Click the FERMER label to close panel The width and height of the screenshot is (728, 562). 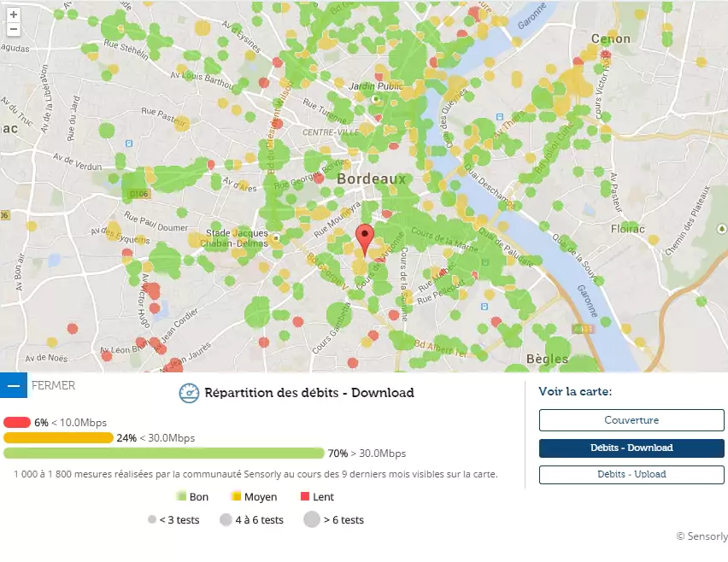pos(53,385)
